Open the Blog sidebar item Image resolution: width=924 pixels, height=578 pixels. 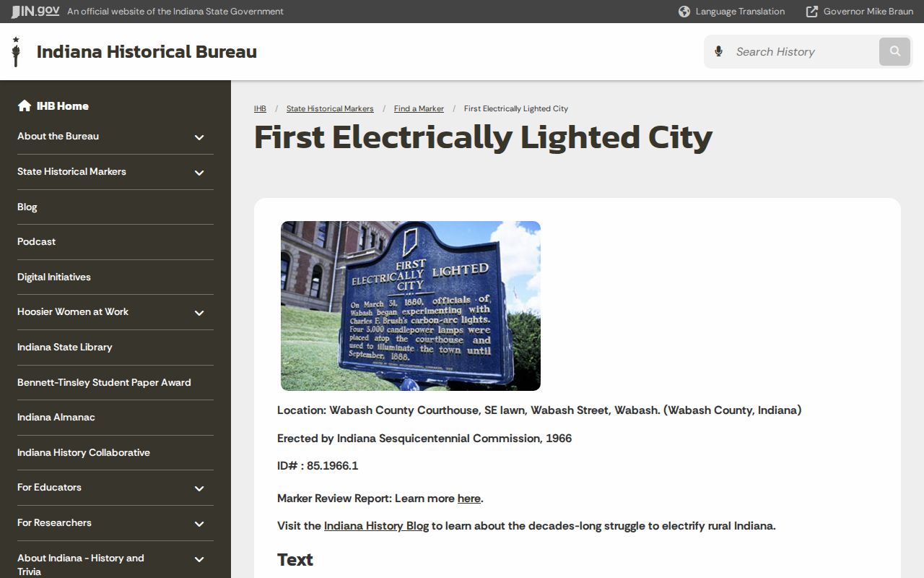click(115, 207)
